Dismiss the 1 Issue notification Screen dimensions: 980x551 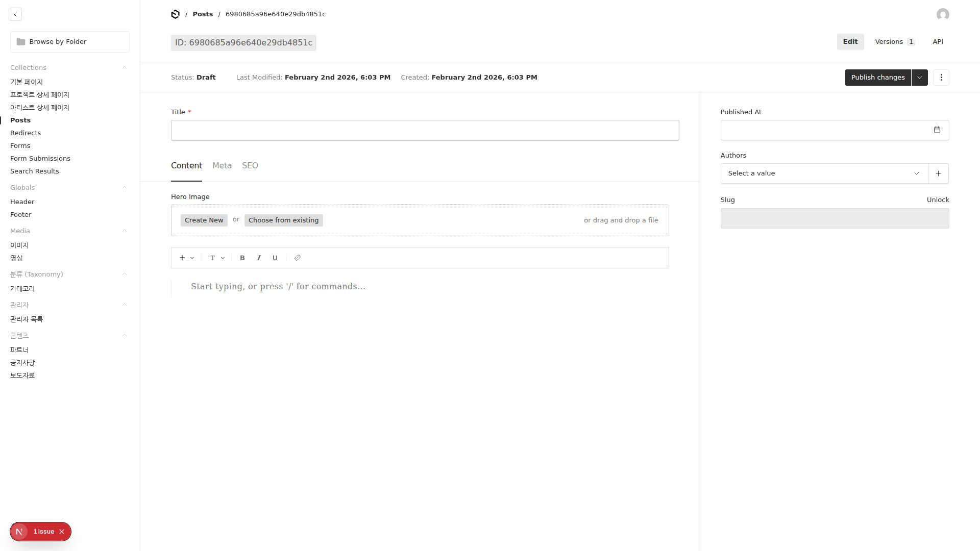62,532
